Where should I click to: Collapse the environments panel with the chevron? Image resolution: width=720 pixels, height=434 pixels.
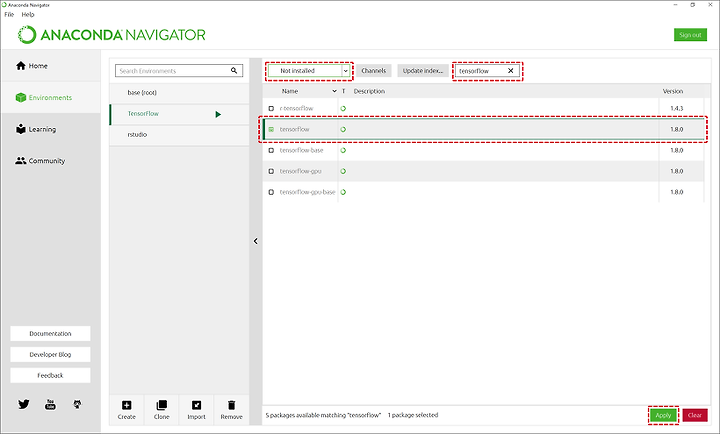[x=255, y=241]
